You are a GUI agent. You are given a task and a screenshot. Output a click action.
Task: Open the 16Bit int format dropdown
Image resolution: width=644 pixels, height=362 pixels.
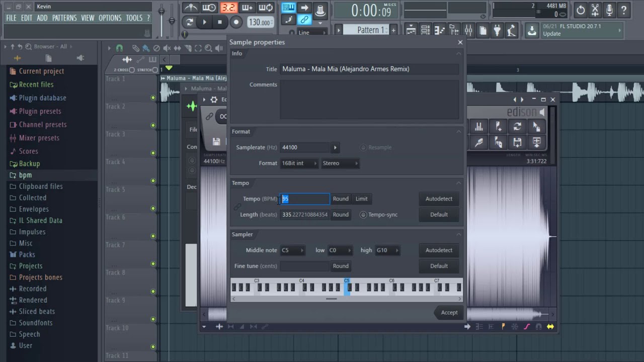pyautogui.click(x=299, y=163)
